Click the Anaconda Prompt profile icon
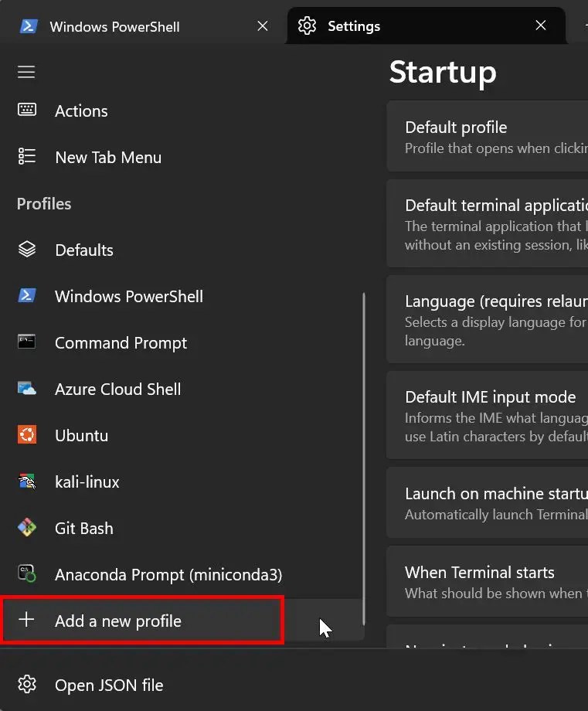Image resolution: width=588 pixels, height=711 pixels. pyautogui.click(x=27, y=574)
